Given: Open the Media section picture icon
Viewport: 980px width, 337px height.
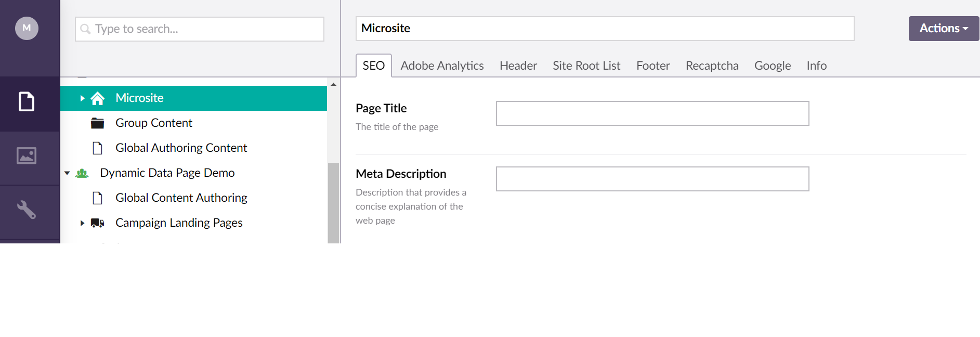Looking at the screenshot, I should point(27,155).
